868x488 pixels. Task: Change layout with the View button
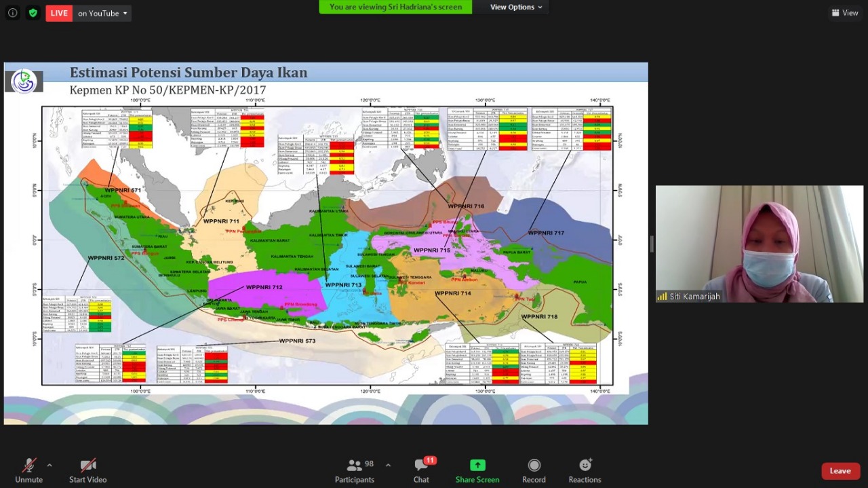[845, 13]
